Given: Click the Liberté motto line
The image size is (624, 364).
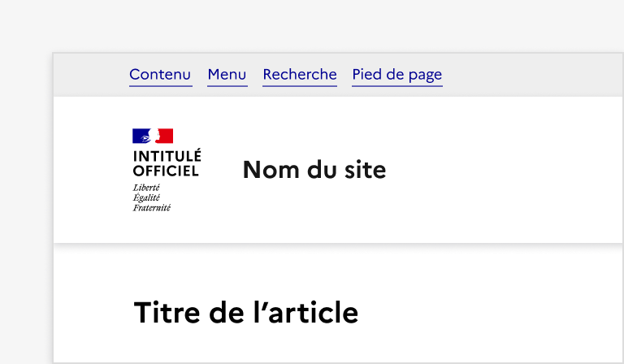Looking at the screenshot, I should tap(146, 188).
